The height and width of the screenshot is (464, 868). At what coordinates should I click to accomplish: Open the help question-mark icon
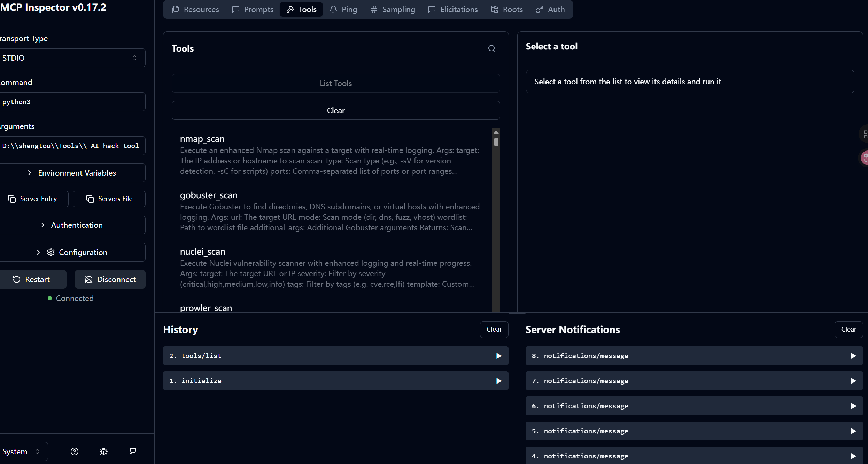(74, 451)
